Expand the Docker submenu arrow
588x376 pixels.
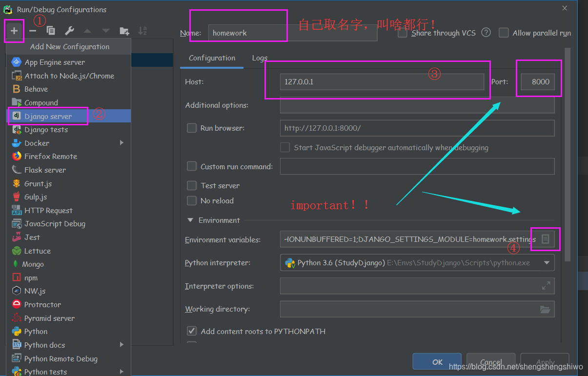(x=122, y=143)
